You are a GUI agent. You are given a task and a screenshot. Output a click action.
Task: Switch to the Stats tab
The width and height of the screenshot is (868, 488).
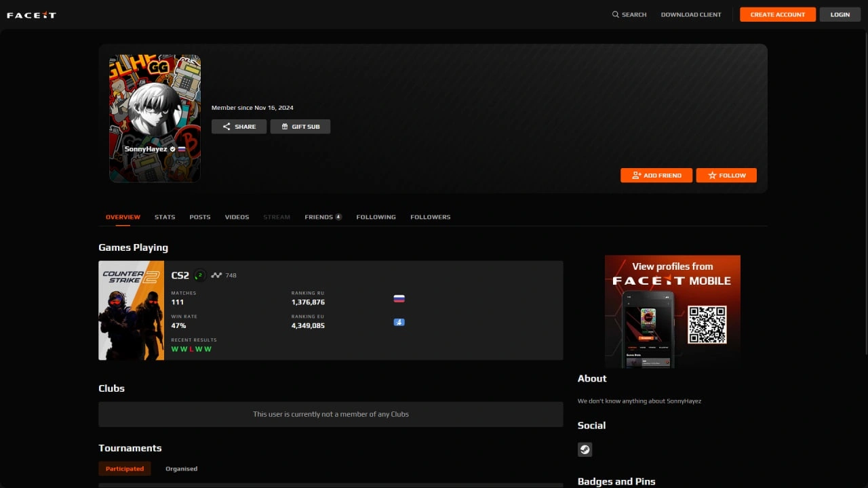[x=165, y=217]
